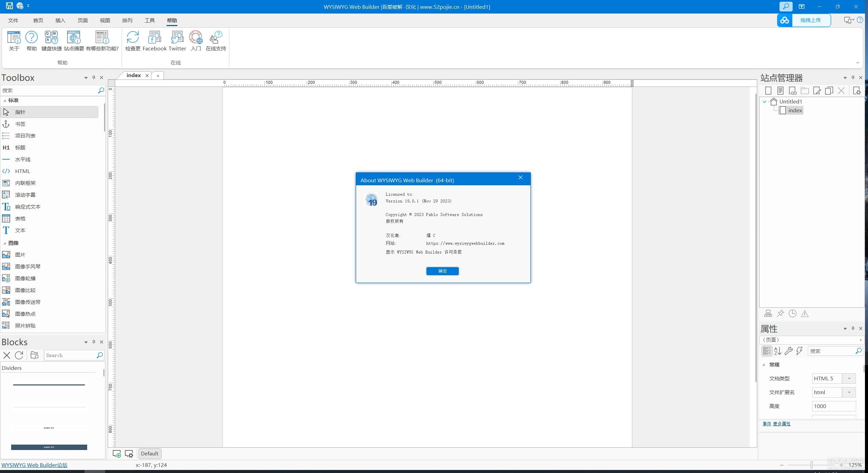This screenshot has width=868, height=473.
Task: Click the 图片 tool icon
Action: point(7,254)
